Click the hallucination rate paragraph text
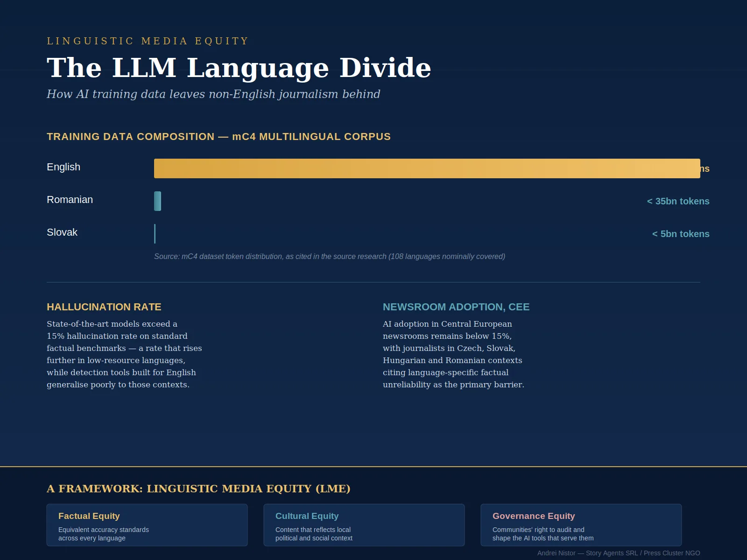Viewport: 747px width, 560px height. click(x=124, y=354)
